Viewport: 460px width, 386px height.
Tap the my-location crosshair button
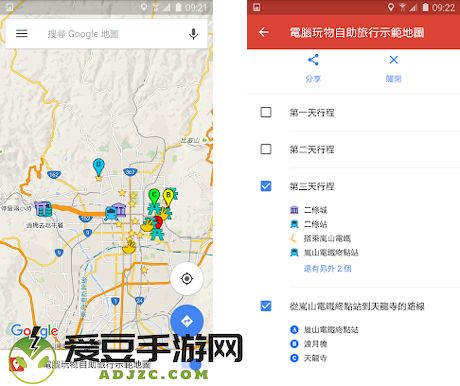[x=187, y=278]
